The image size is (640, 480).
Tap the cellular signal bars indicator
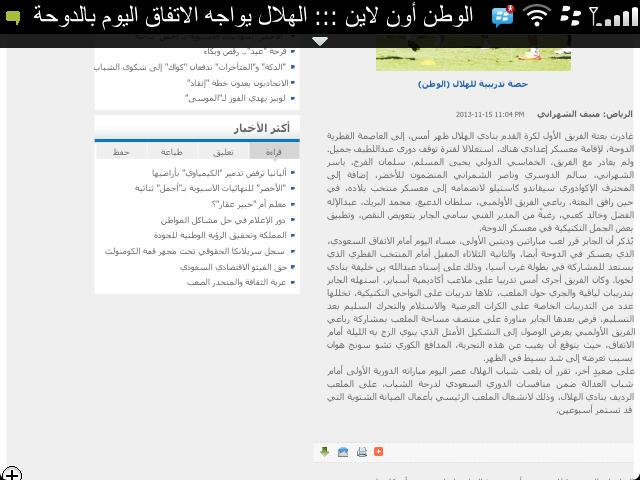(614, 17)
